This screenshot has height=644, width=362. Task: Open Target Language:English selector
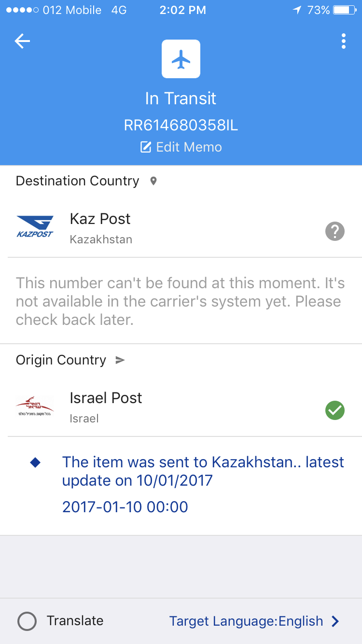tap(246, 621)
